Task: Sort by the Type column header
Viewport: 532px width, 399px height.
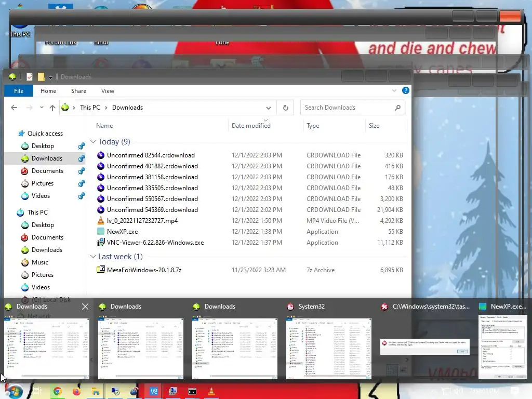Action: pyautogui.click(x=313, y=126)
